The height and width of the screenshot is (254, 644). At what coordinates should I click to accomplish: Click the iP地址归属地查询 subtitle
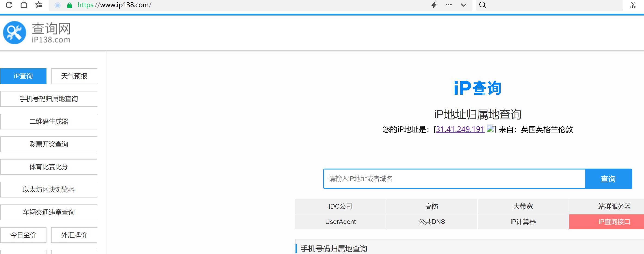(x=478, y=114)
